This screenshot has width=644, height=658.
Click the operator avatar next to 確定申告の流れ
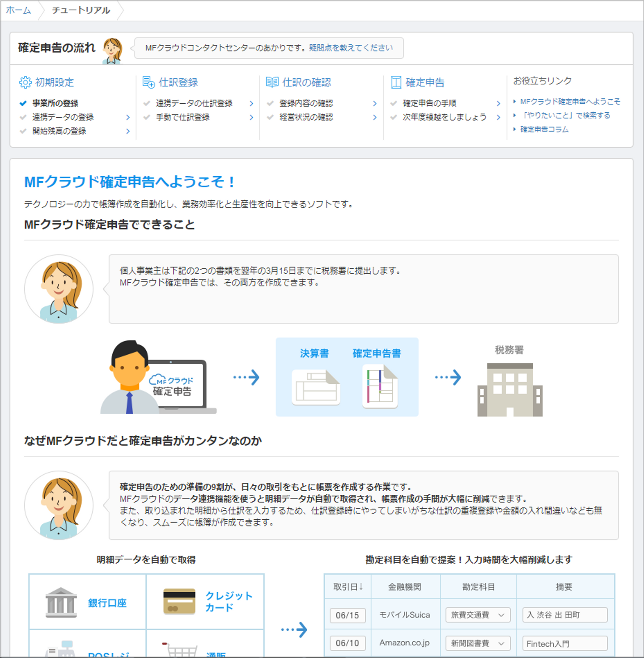[x=112, y=51]
